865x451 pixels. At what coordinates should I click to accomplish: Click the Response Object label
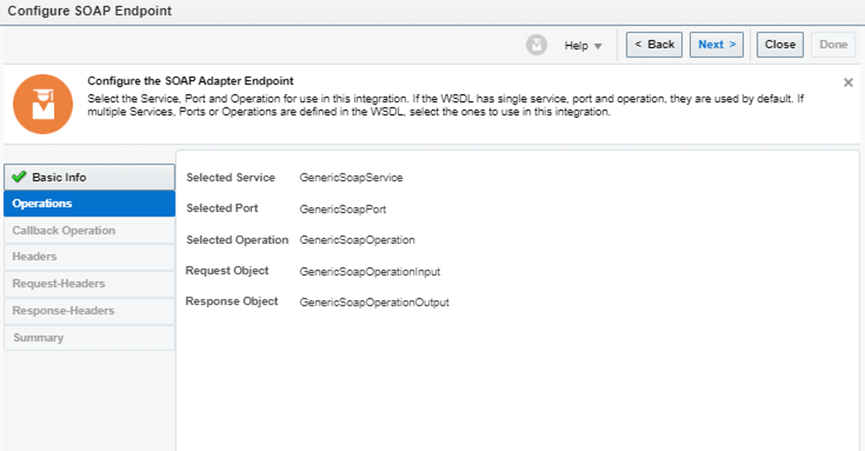232,302
